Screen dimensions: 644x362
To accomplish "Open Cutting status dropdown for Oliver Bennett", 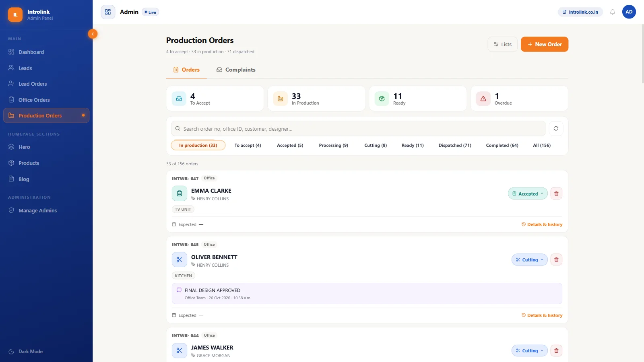I will [x=530, y=260].
